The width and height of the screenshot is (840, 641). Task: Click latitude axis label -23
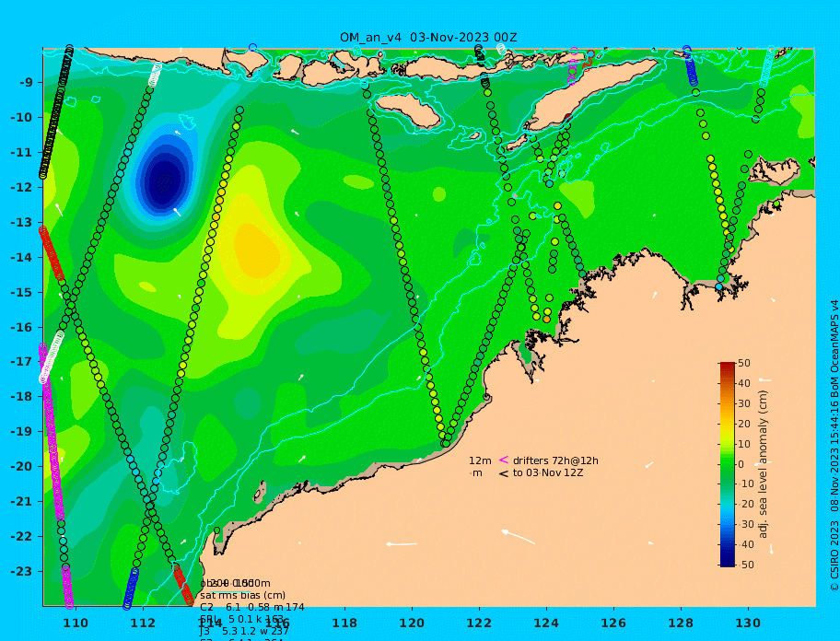click(x=22, y=571)
